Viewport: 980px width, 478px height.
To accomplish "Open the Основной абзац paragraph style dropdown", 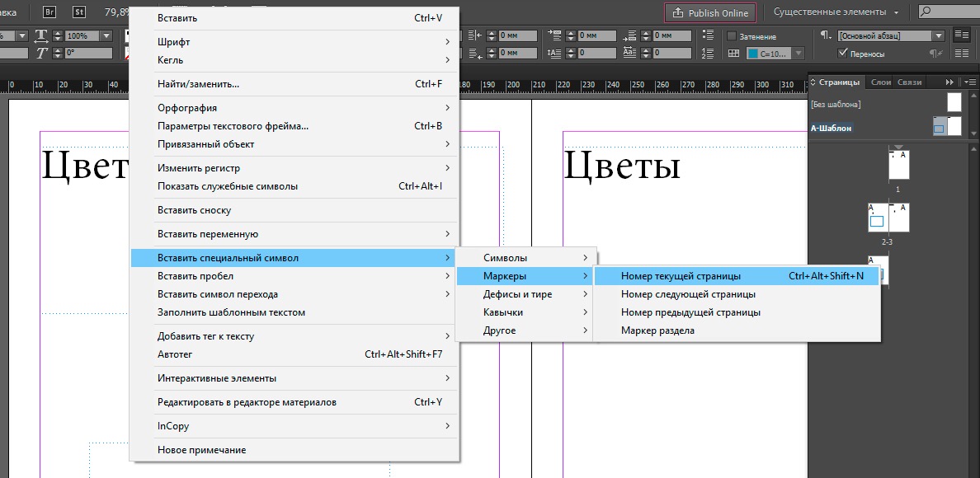I will coord(938,36).
